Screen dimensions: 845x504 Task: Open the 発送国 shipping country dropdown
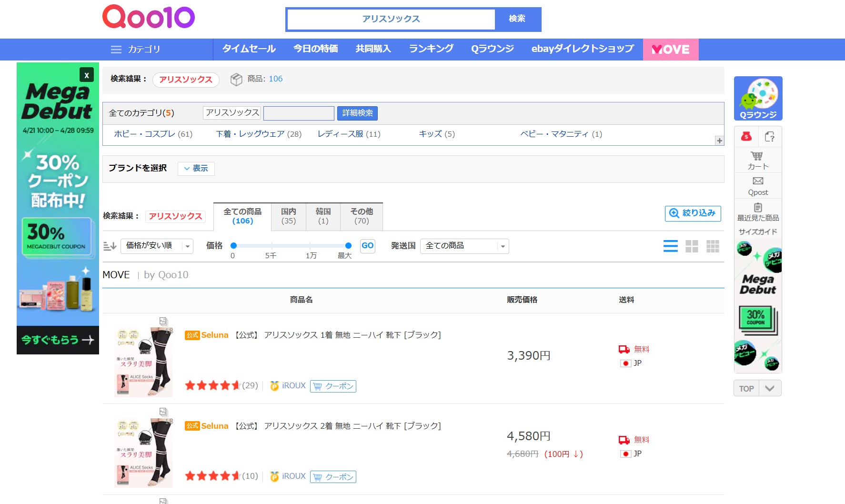tap(463, 246)
